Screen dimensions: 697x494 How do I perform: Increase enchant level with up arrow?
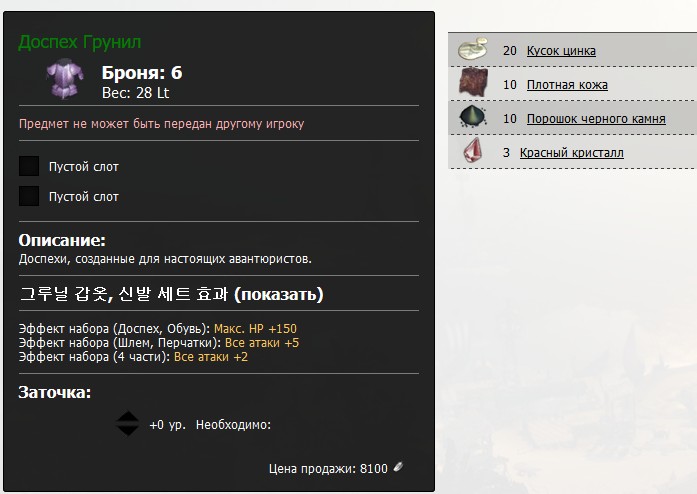pyautogui.click(x=128, y=416)
